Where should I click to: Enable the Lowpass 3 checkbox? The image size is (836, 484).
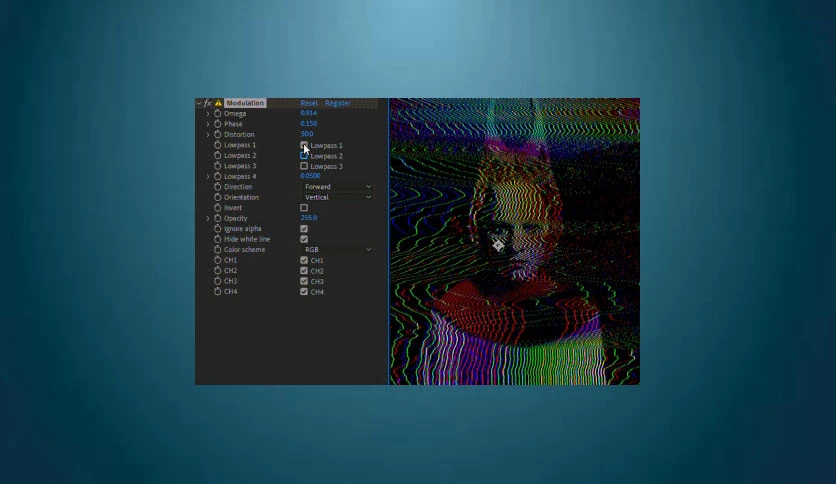(304, 166)
